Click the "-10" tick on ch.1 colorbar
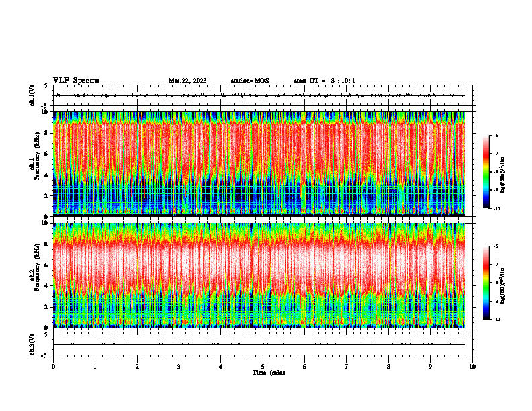The image size is (532, 411). click(x=497, y=209)
